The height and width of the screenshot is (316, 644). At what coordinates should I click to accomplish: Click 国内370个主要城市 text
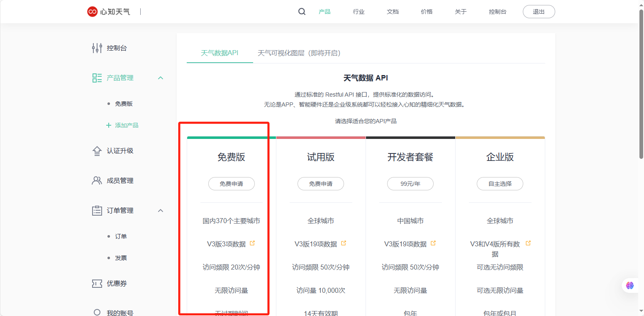pyautogui.click(x=232, y=221)
